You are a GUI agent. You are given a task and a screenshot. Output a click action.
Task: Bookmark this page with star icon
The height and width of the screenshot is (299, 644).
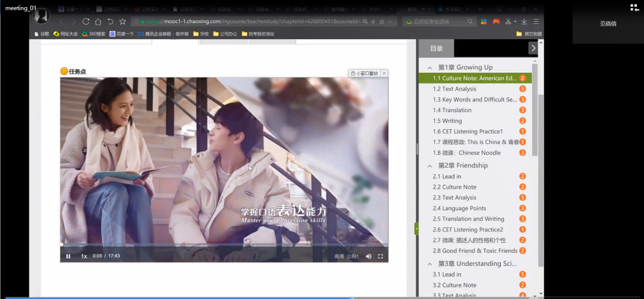click(122, 21)
